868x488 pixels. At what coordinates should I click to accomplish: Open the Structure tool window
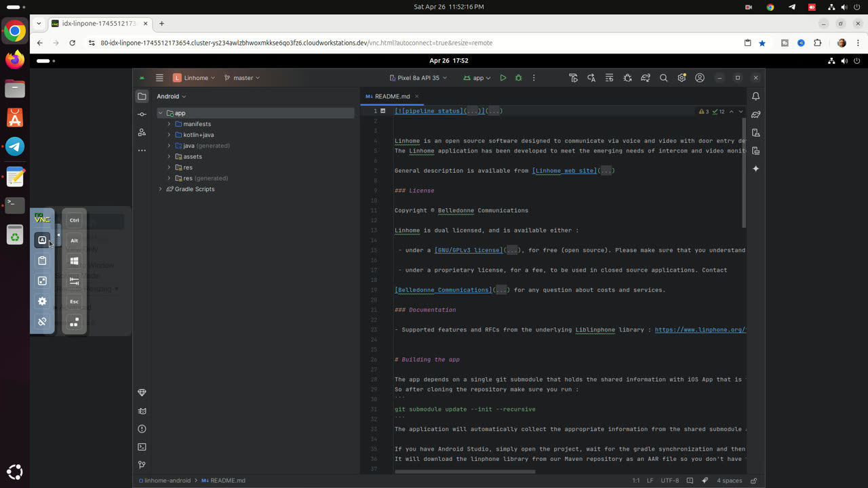pos(142,132)
